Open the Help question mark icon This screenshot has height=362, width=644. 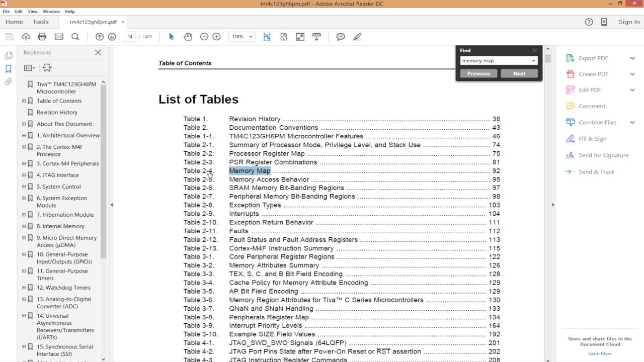589,22
